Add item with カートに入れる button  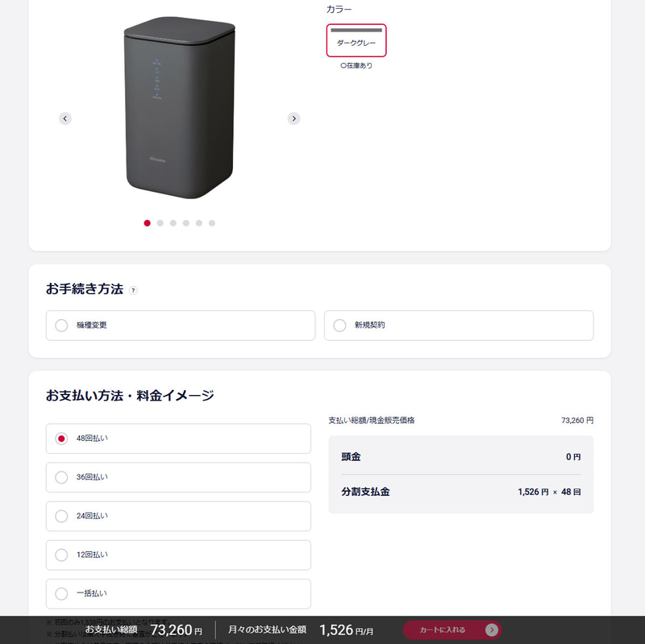[452, 629]
